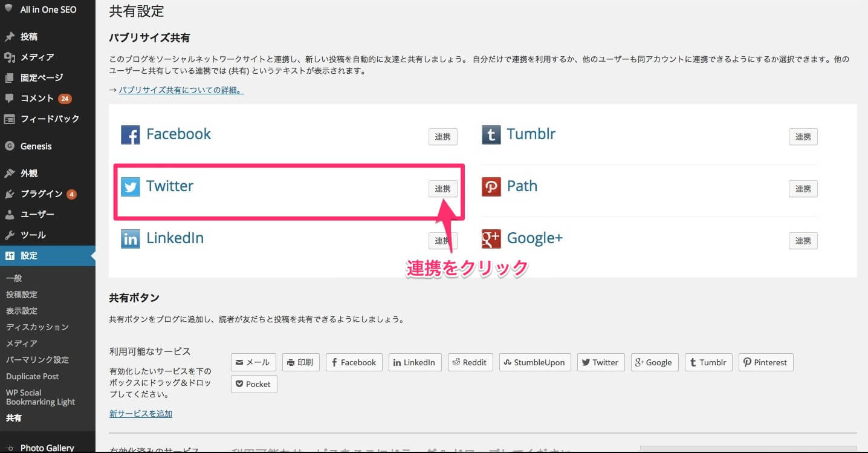Viewport: 868px width, 453px height.
Task: Click the 設定 sliders icon in sidebar
Action: tap(9, 255)
